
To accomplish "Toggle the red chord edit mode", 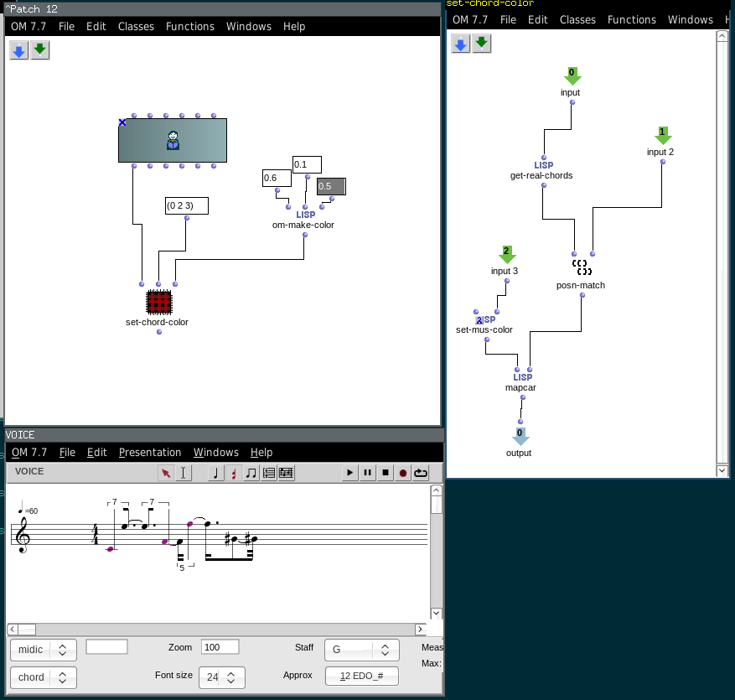I will coord(234,473).
